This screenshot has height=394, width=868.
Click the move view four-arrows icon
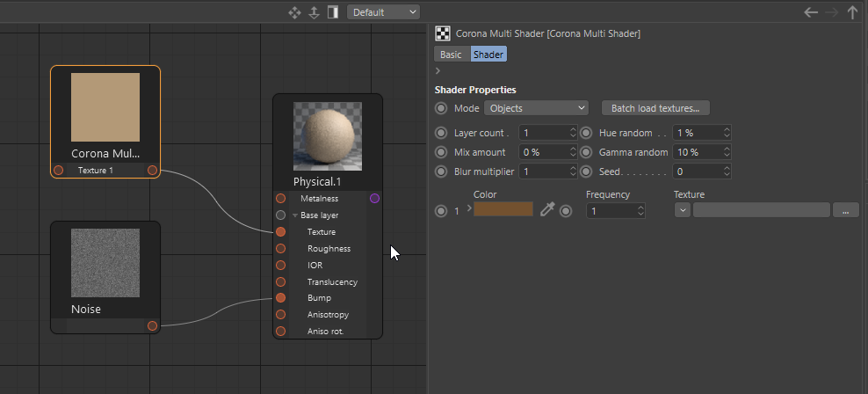point(294,12)
